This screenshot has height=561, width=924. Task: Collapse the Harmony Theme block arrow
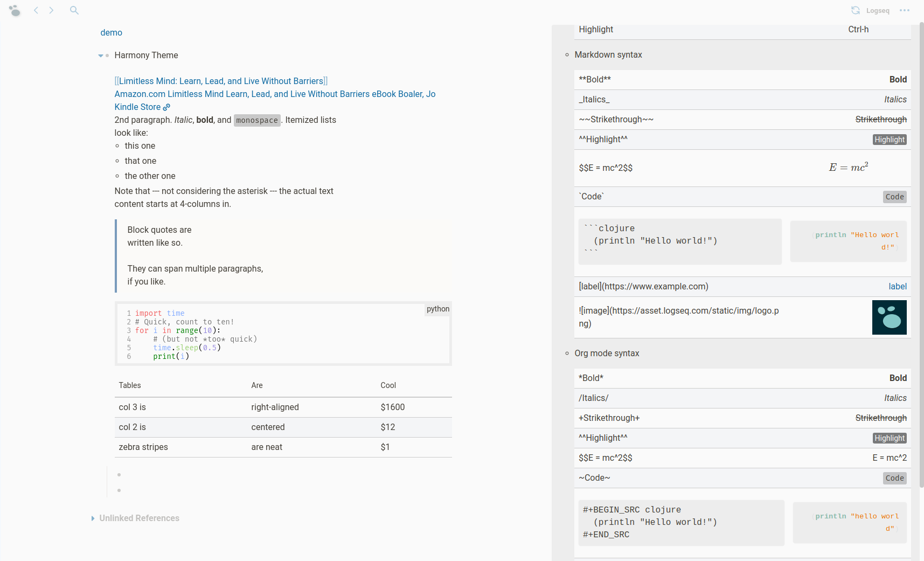[x=101, y=56]
